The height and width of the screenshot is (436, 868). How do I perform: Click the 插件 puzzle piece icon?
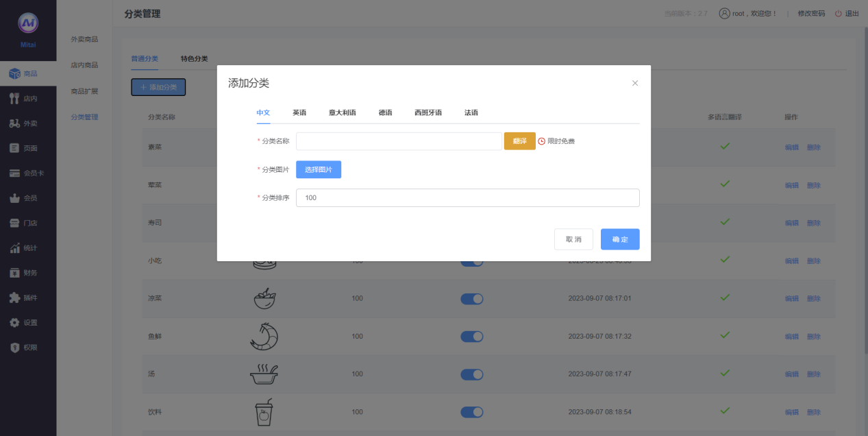[14, 298]
